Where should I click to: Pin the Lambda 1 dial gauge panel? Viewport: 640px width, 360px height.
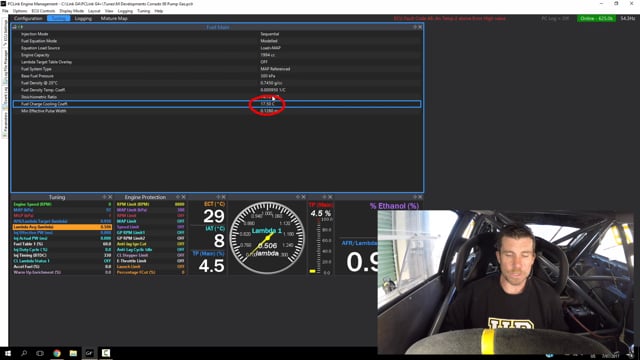(x=298, y=197)
